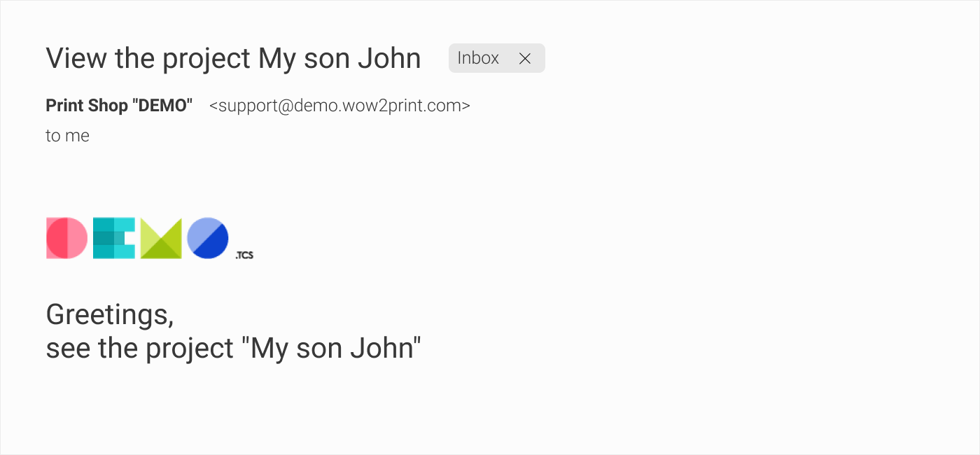980x455 pixels.
Task: Click the dark green bottom triangle of M
Action: pos(161,251)
